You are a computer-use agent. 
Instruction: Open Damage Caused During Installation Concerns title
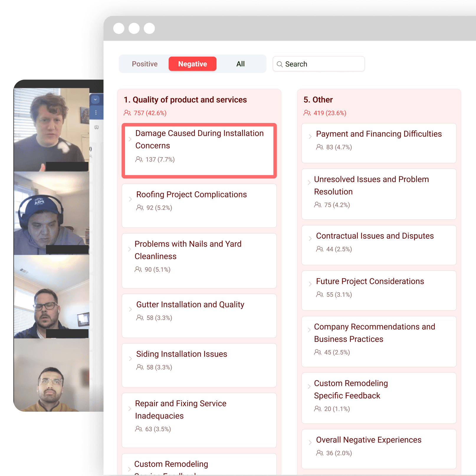point(199,139)
